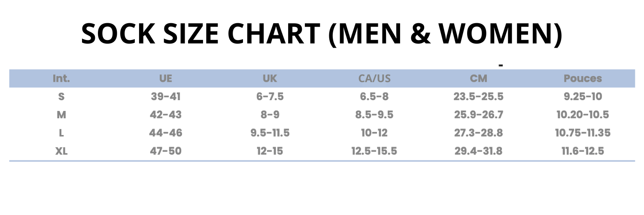Click the 9.25-10 Pouces cell
The width and height of the screenshot is (644, 215).
[x=583, y=97]
